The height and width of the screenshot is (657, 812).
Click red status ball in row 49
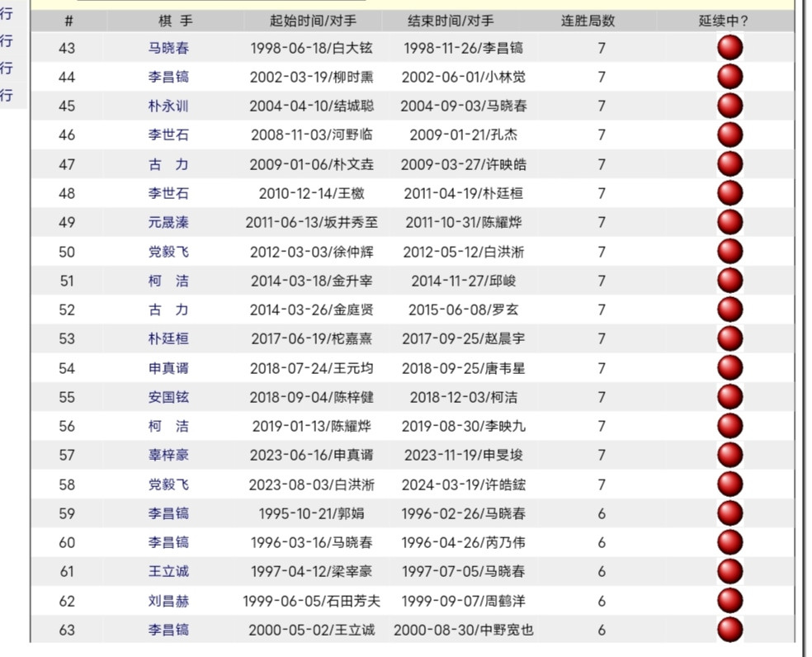click(x=730, y=222)
